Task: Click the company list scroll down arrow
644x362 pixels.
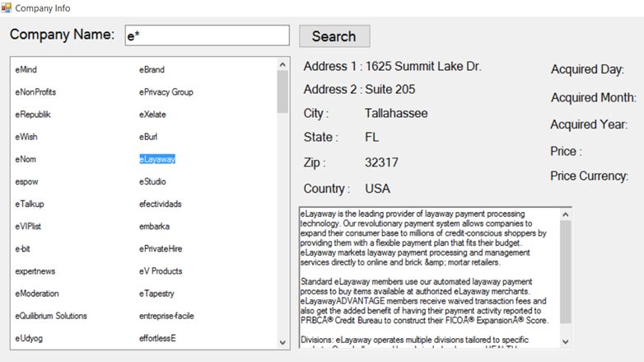Action: 282,342
